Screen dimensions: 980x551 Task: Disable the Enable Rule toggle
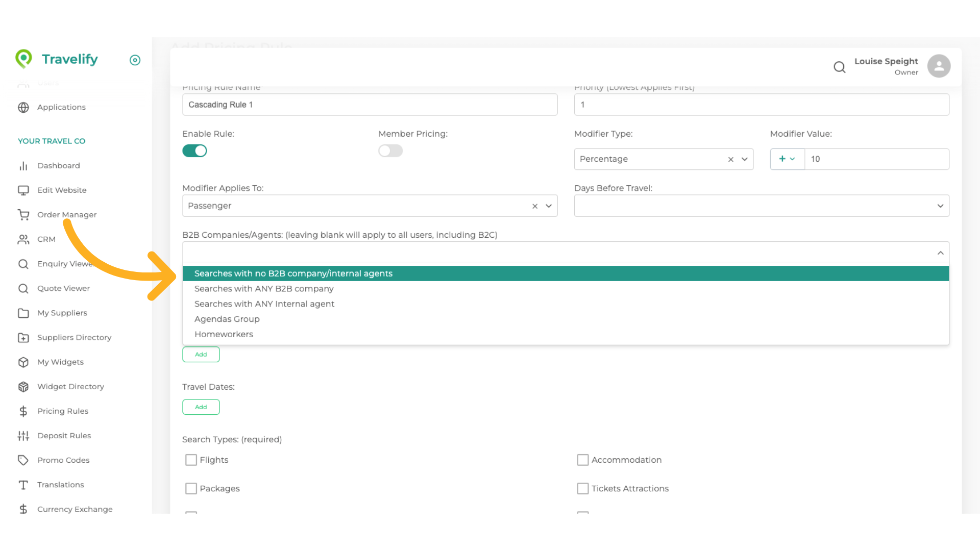194,151
